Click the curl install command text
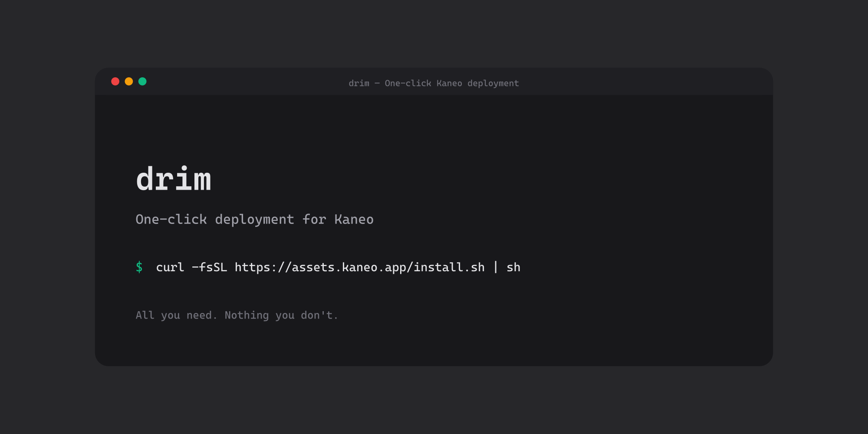Viewport: 868px width, 434px height. (338, 267)
